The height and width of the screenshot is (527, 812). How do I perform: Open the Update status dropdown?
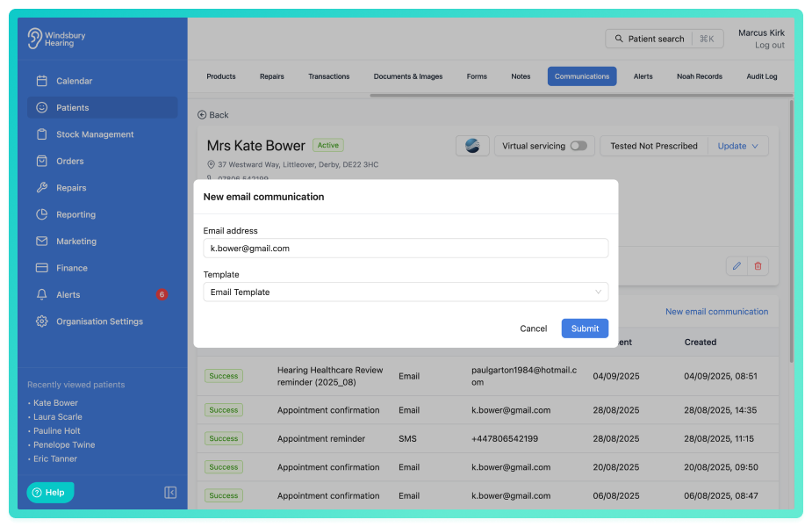(737, 146)
